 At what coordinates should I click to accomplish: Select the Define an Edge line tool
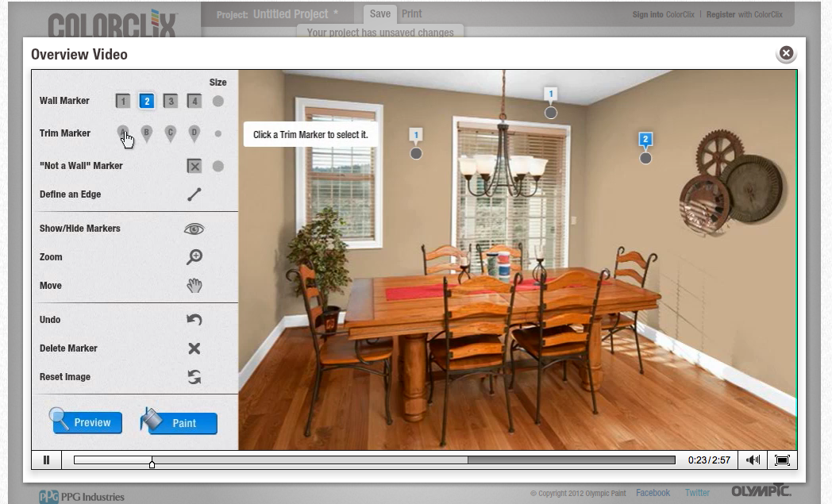point(195,194)
